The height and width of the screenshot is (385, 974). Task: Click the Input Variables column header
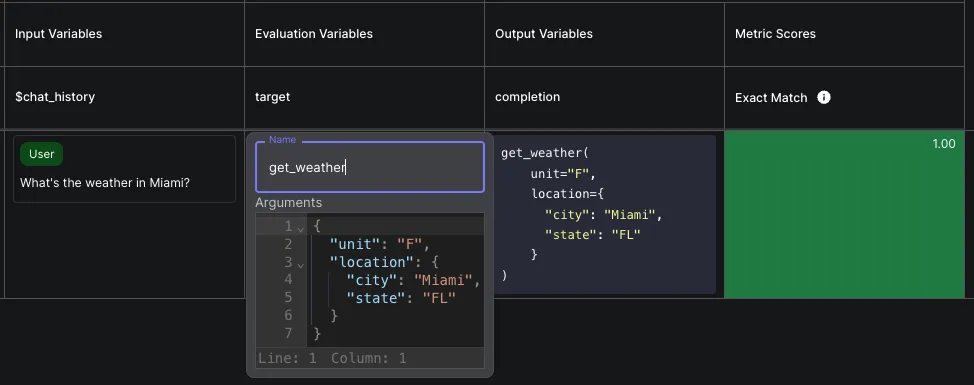coord(58,34)
